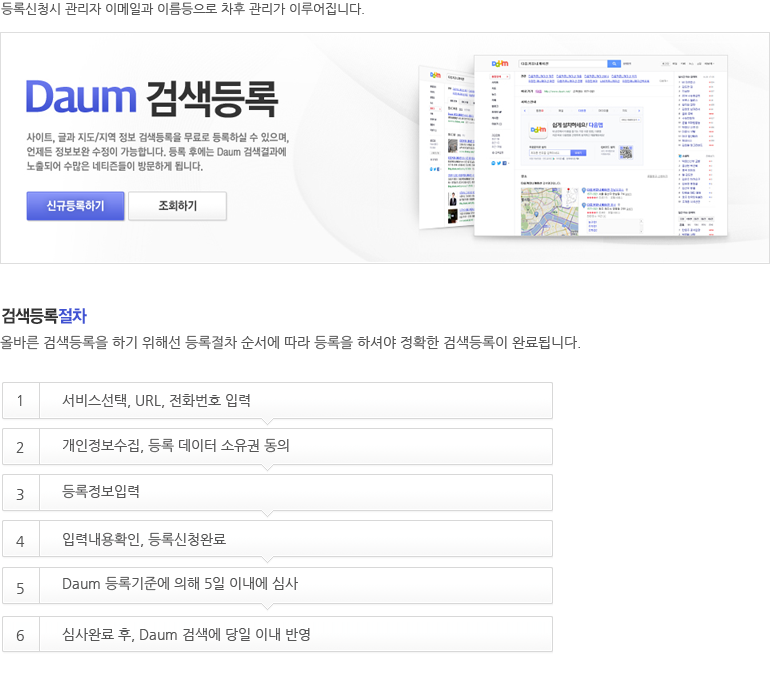Click the 검색등록절차 section heading
This screenshot has height=683, width=770.
[44, 316]
